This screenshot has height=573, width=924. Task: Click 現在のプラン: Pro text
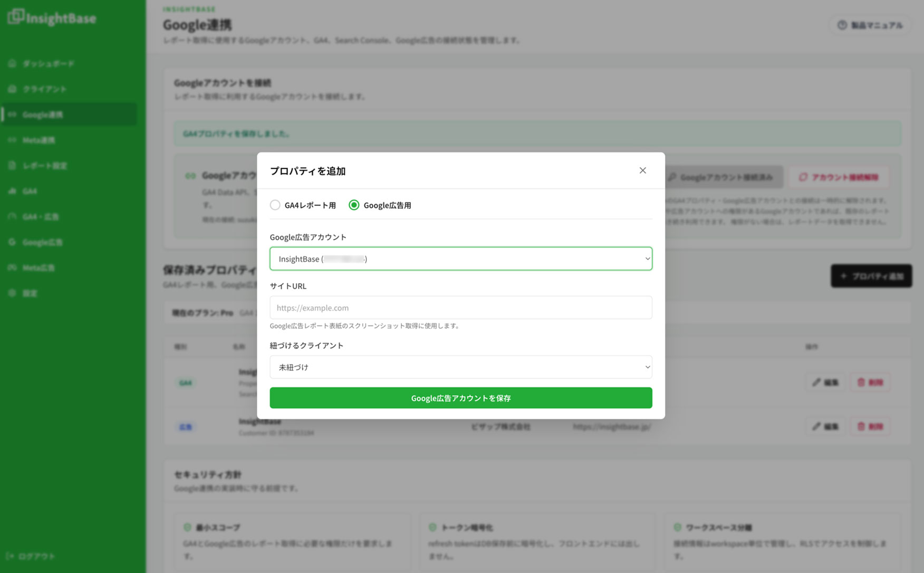coord(203,313)
